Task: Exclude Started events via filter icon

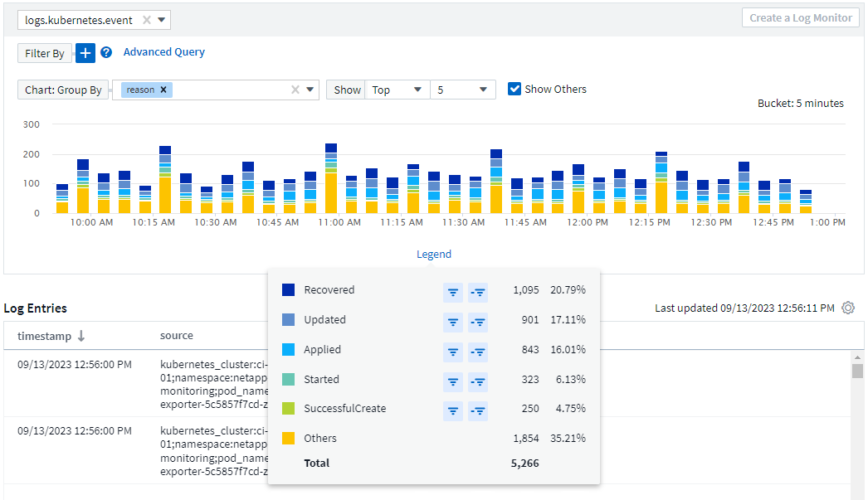Action: [x=477, y=381]
